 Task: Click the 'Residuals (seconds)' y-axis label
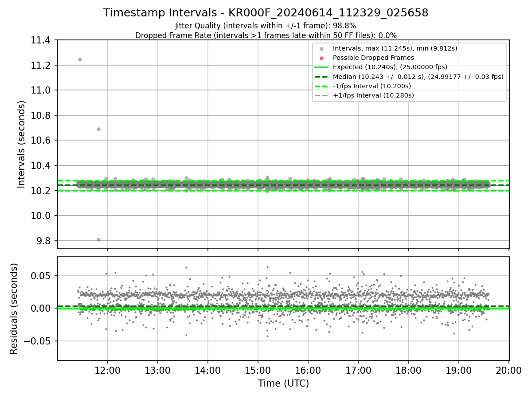(x=14, y=309)
